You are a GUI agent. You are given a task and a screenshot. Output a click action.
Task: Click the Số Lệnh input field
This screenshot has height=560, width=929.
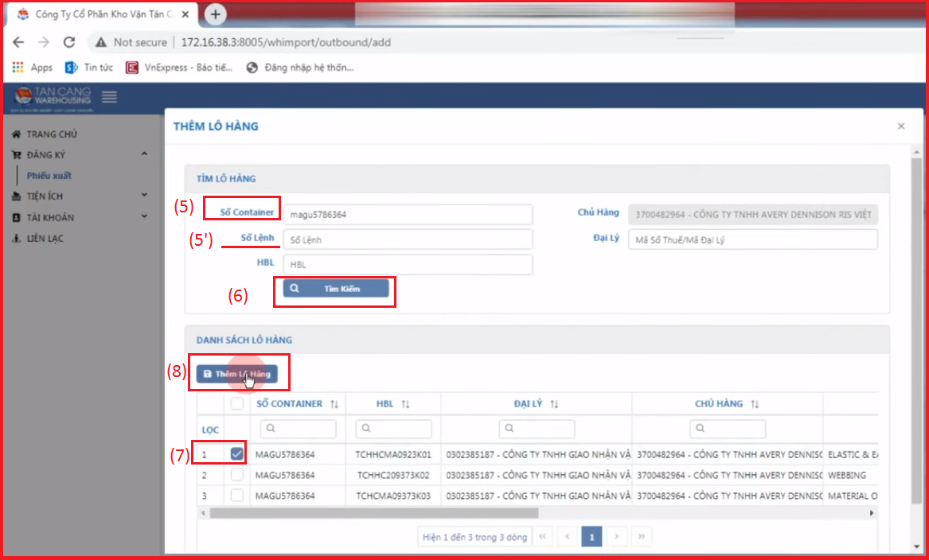pyautogui.click(x=407, y=239)
